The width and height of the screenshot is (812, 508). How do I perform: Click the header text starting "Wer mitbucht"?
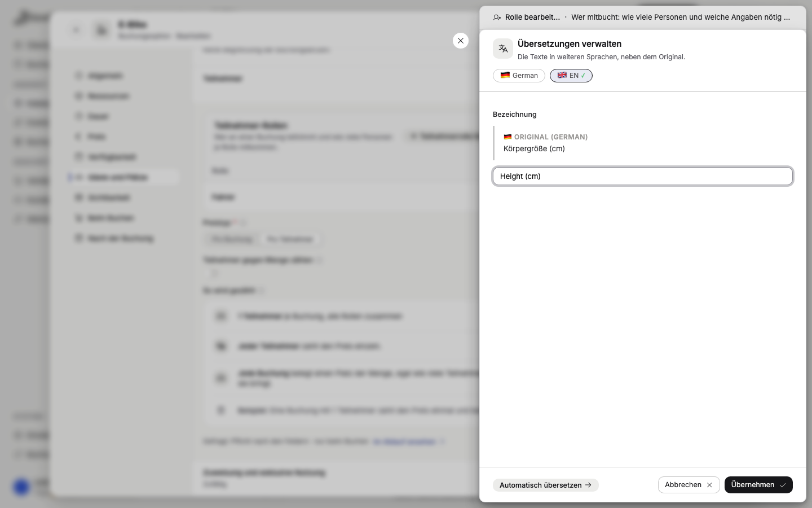[681, 17]
